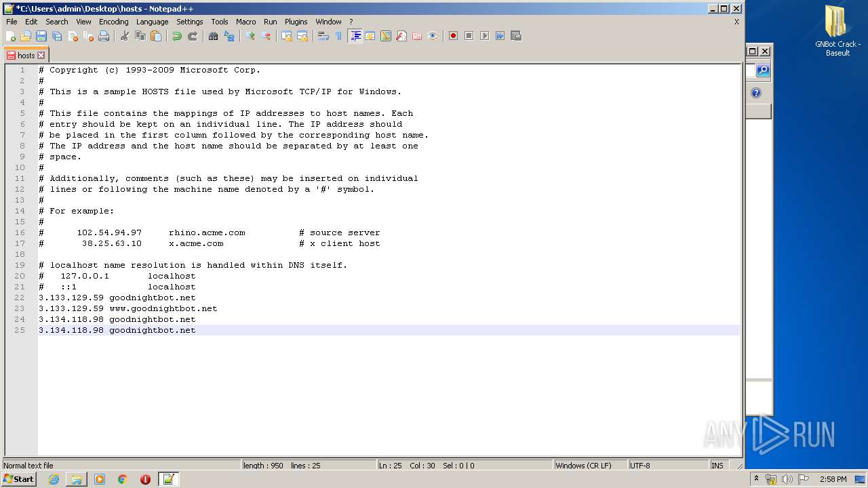Click the Folder as Workspace icon
Image resolution: width=868 pixels, height=488 pixels.
pyautogui.click(x=417, y=36)
